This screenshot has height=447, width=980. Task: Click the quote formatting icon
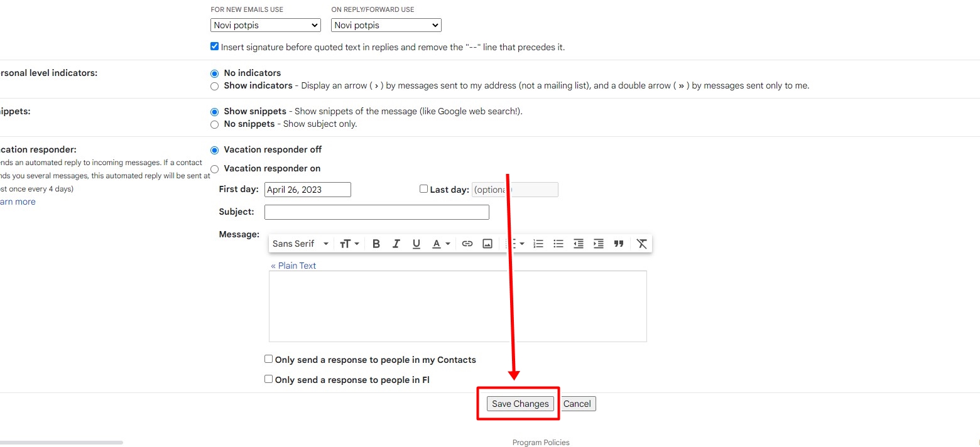619,244
